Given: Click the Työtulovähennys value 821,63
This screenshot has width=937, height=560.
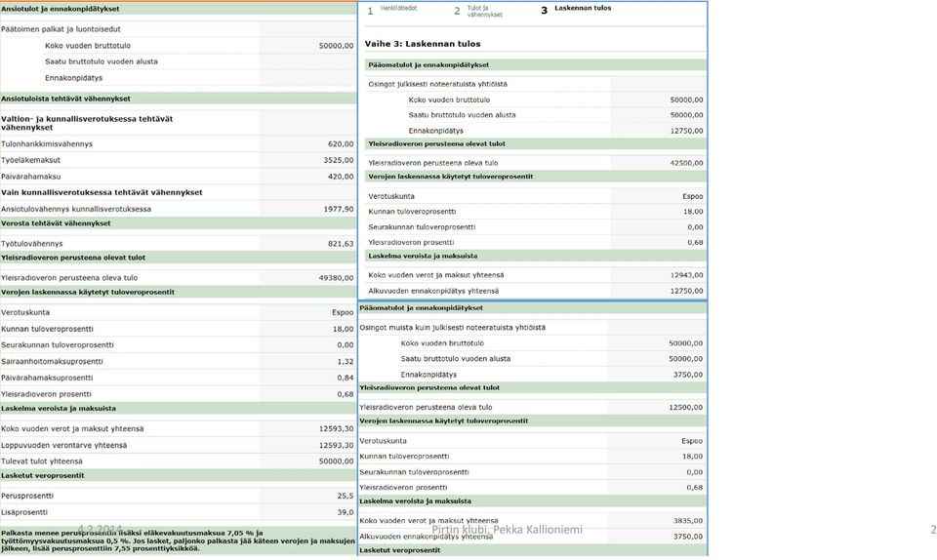Looking at the screenshot, I should pyautogui.click(x=341, y=244).
